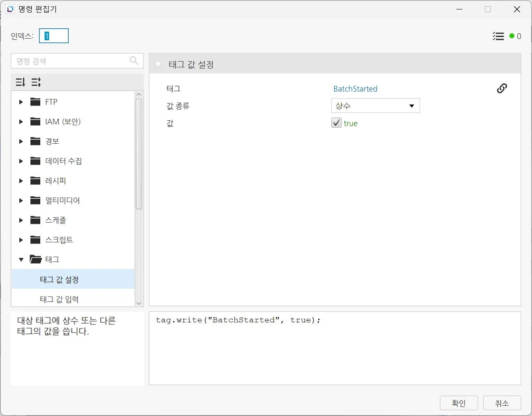Click the 스크립트 folder icon
The height and width of the screenshot is (416, 532).
[35, 240]
